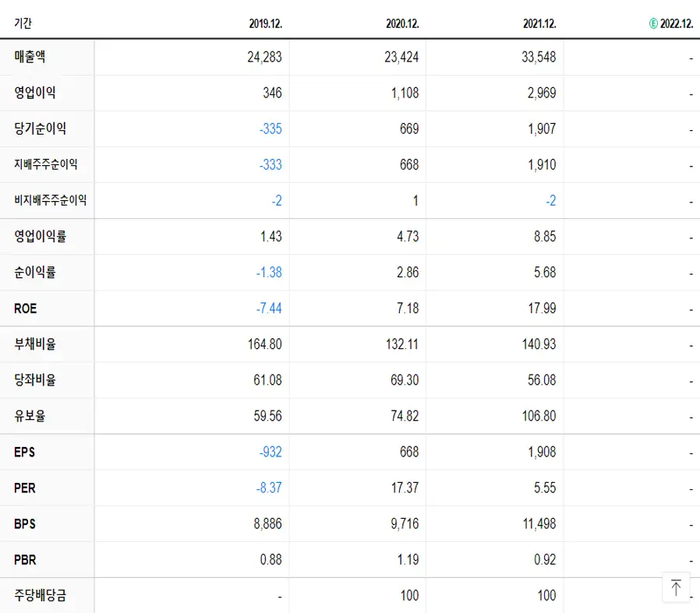Click the 기간 header cell
The width and height of the screenshot is (700, 613).
pyautogui.click(x=21, y=23)
